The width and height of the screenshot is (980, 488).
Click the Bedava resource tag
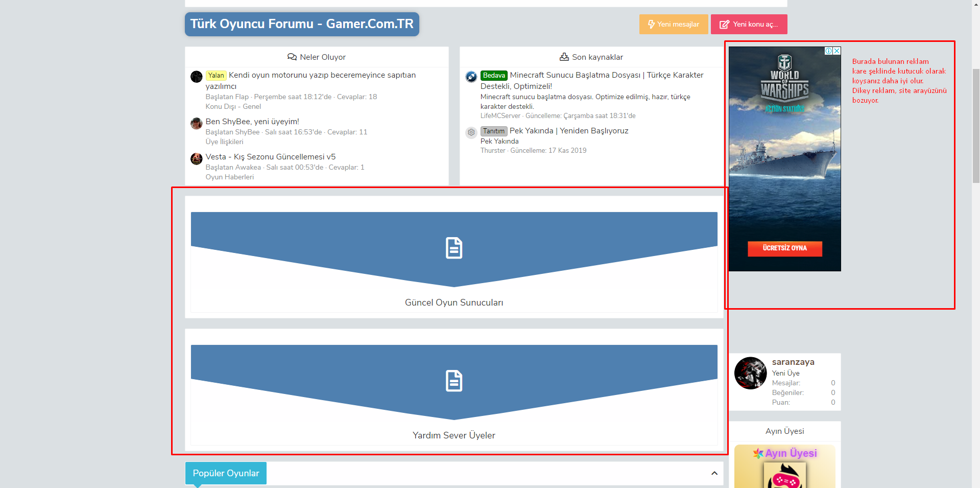(494, 75)
